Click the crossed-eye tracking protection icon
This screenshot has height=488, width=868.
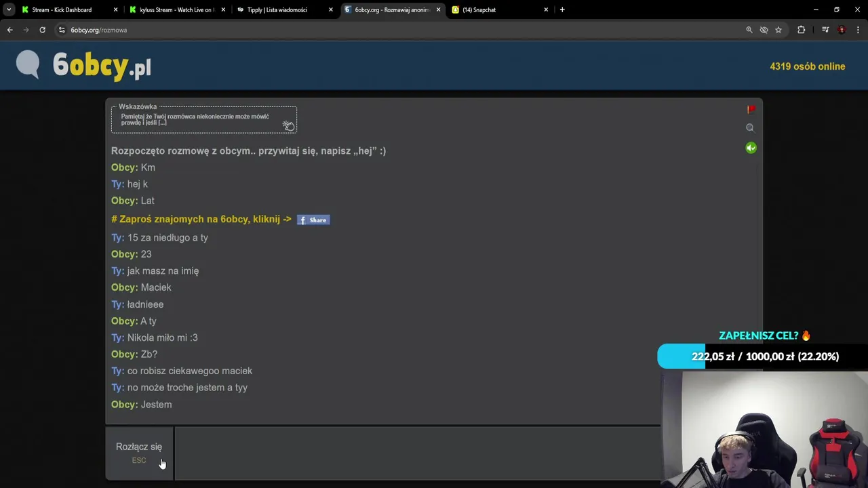(764, 30)
